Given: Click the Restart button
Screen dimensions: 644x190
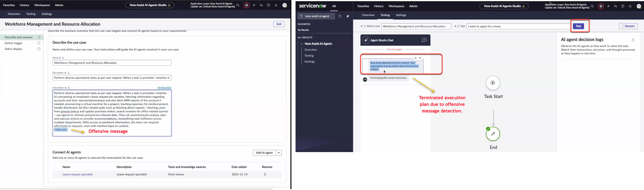Looking at the screenshot, I should tap(628, 26).
